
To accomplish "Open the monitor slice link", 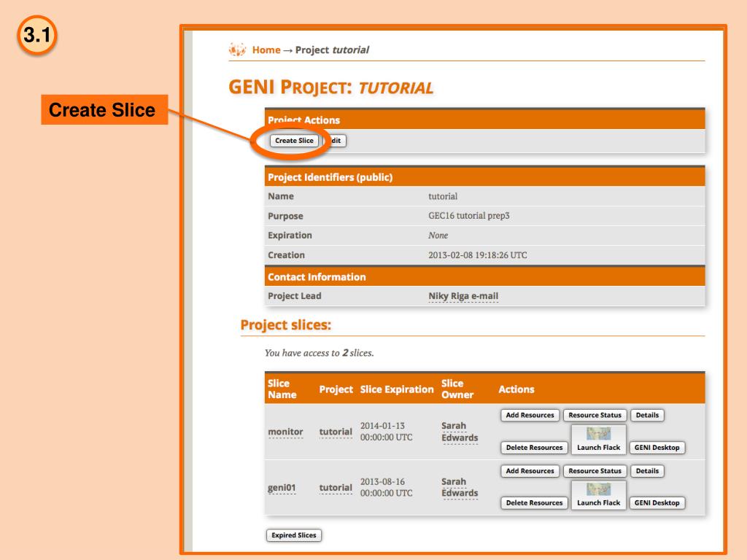I will coord(285,432).
